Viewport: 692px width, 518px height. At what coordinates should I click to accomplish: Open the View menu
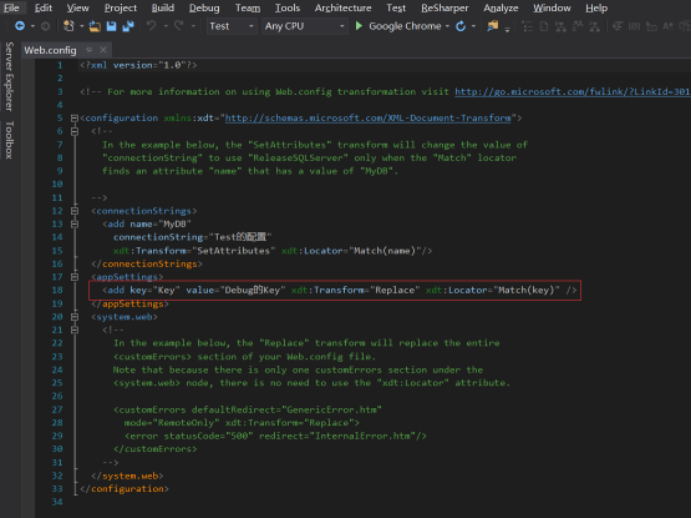(78, 8)
